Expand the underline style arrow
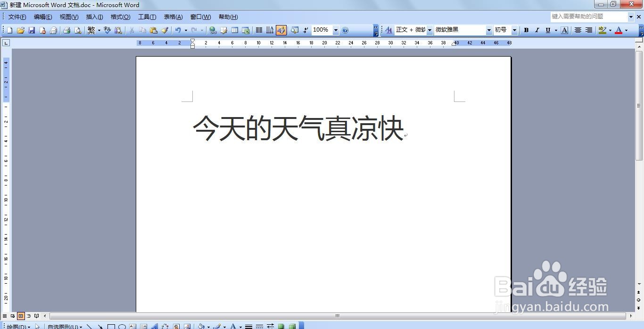The height and width of the screenshot is (329, 644). click(x=556, y=30)
